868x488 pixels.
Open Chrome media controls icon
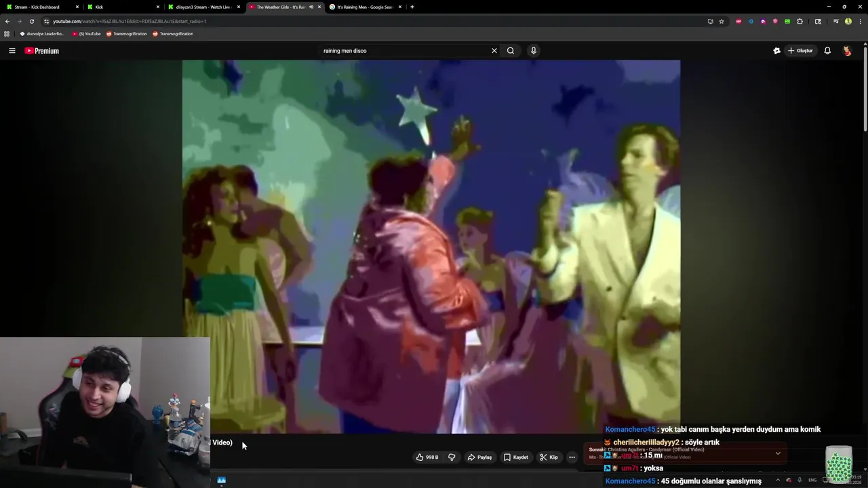point(836,21)
